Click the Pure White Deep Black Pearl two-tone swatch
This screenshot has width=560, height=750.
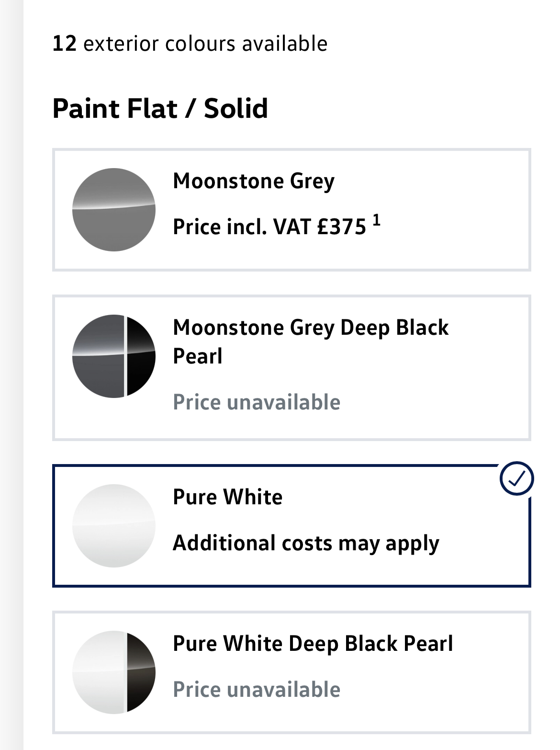[x=114, y=672]
